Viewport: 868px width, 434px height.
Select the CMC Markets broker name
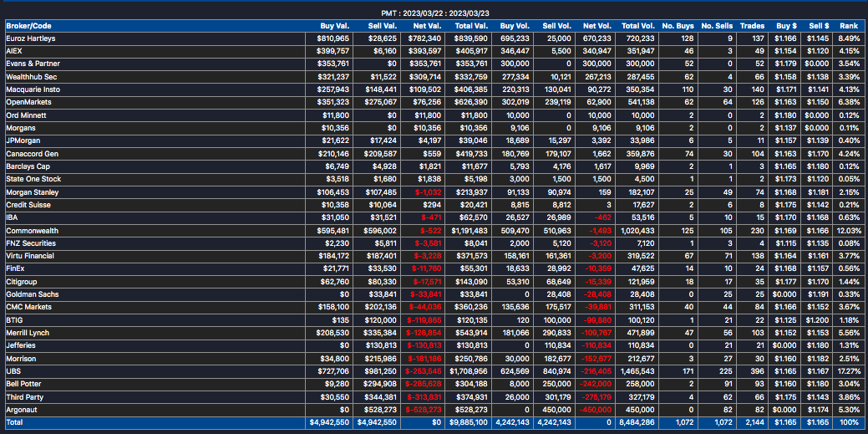tap(28, 307)
